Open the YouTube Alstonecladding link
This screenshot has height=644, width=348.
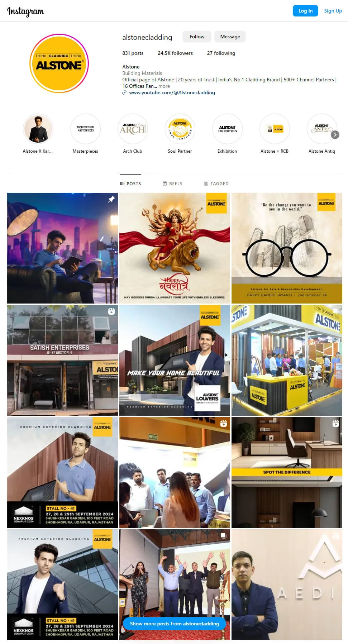172,92
